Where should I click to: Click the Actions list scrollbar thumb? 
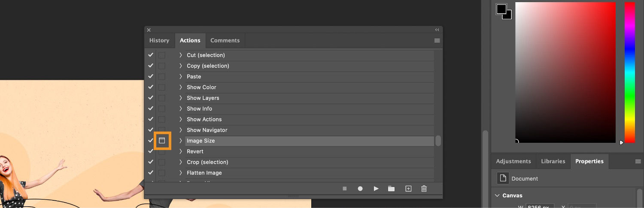(x=438, y=141)
